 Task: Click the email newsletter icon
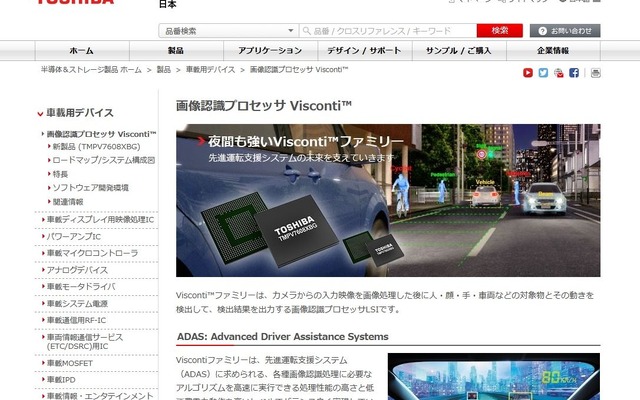[559, 73]
